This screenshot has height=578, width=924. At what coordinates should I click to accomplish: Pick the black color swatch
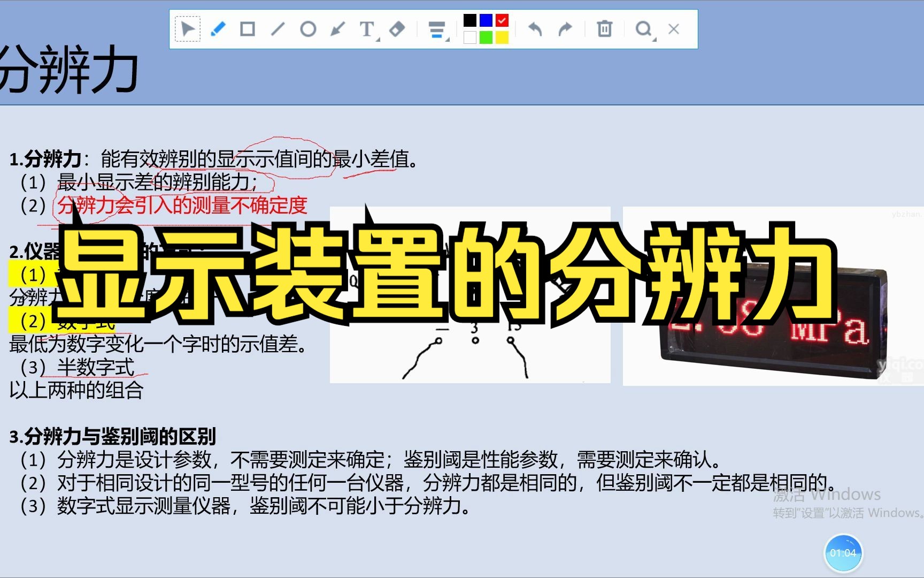[469, 20]
